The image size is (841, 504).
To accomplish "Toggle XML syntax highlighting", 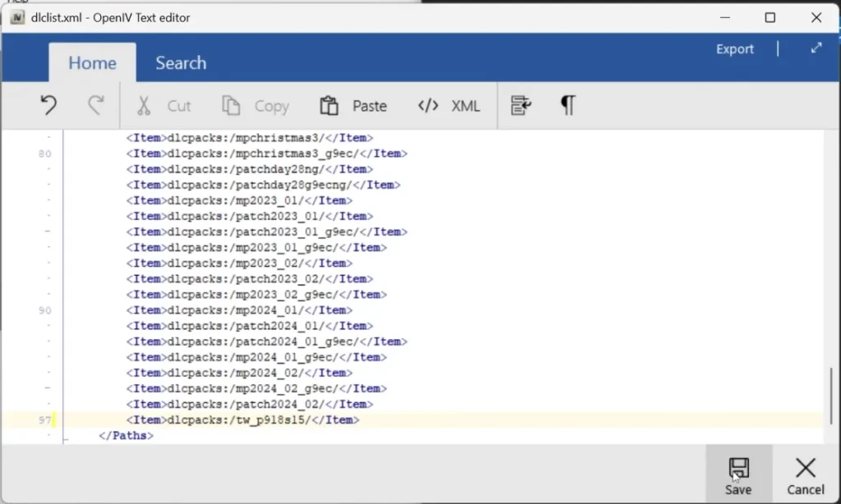I will click(x=448, y=105).
